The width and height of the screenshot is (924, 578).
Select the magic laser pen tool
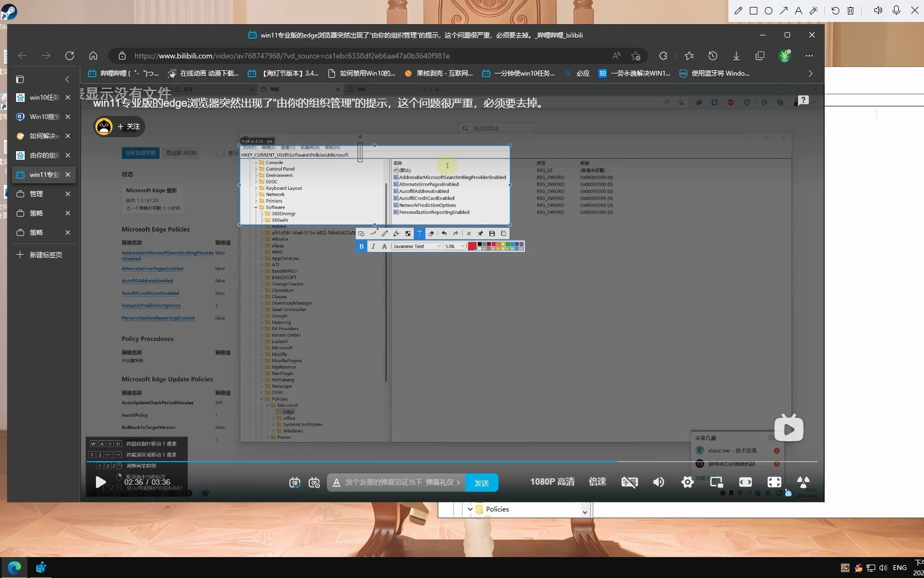tap(814, 11)
